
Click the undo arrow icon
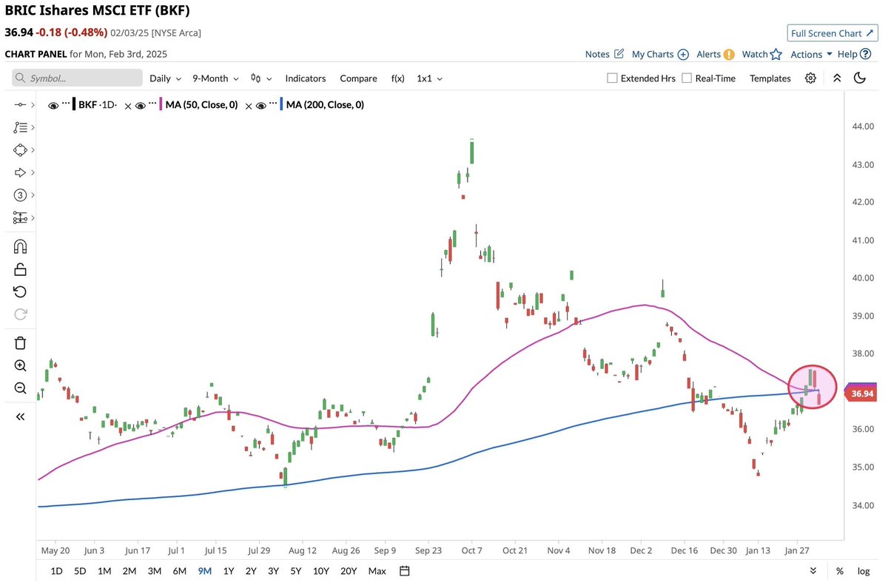(x=20, y=291)
